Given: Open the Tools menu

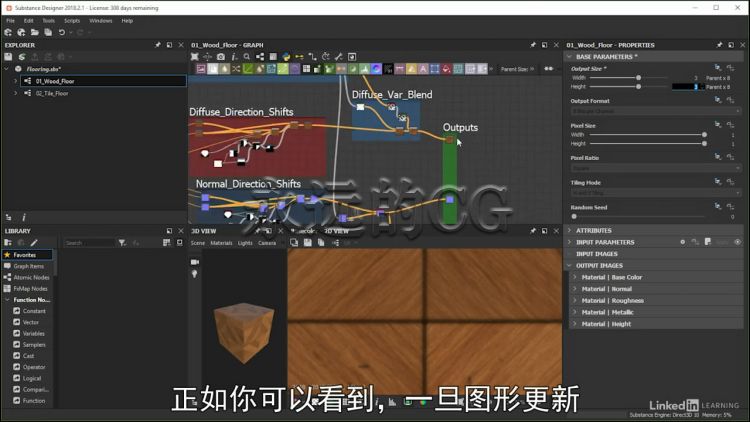Looking at the screenshot, I should tap(48, 21).
